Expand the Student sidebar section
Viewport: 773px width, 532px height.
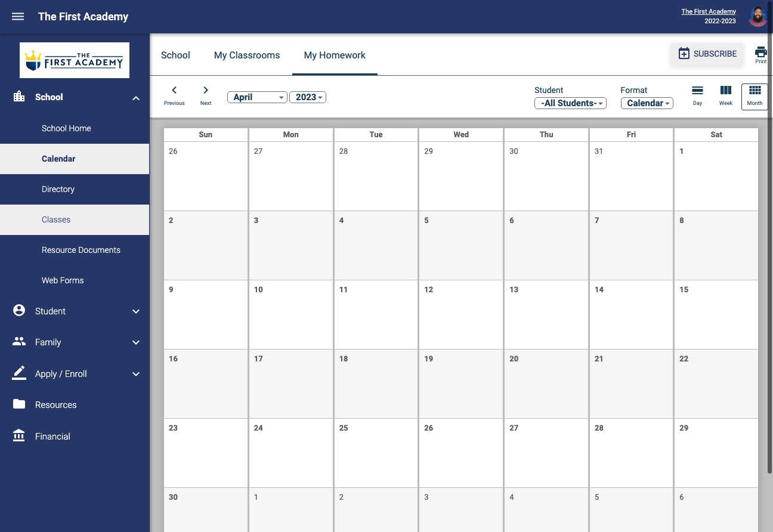point(136,311)
